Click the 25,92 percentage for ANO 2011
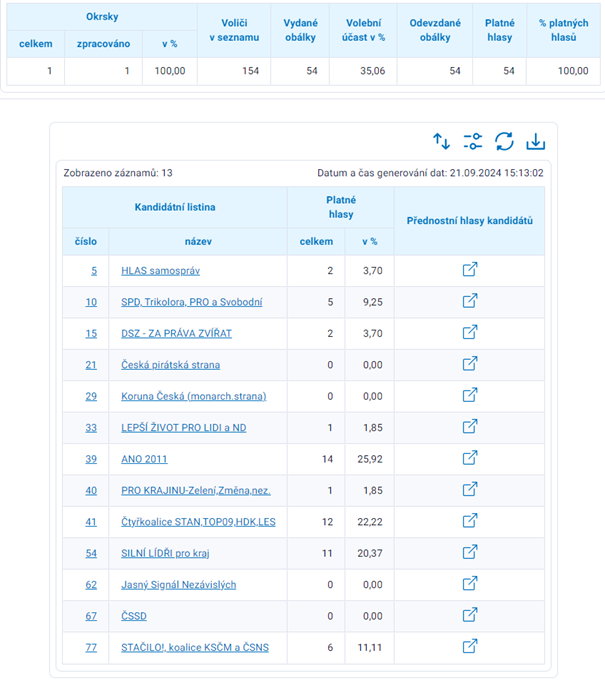Screen dimensions: 605x683 [370, 459]
